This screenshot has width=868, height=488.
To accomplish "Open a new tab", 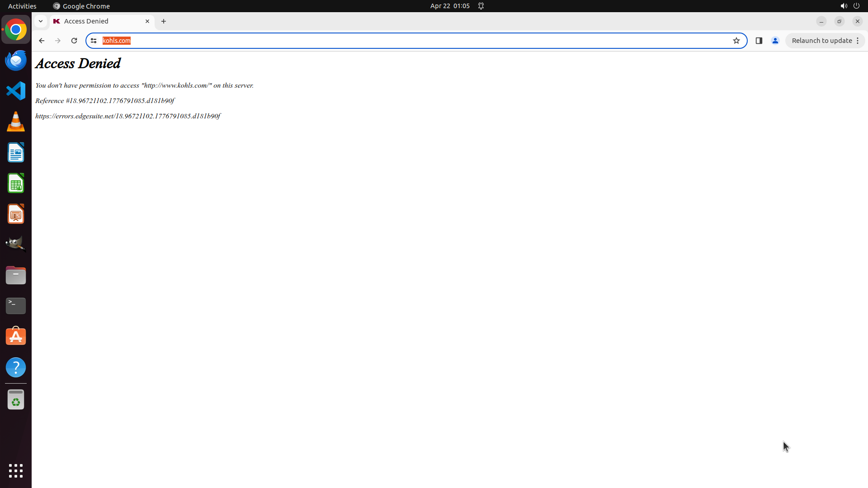I will click(x=164, y=21).
